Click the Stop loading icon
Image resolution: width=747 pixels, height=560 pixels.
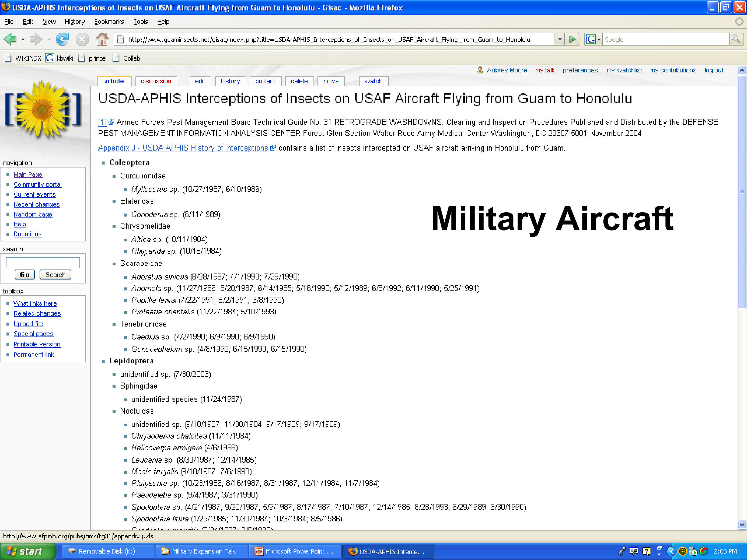(82, 40)
